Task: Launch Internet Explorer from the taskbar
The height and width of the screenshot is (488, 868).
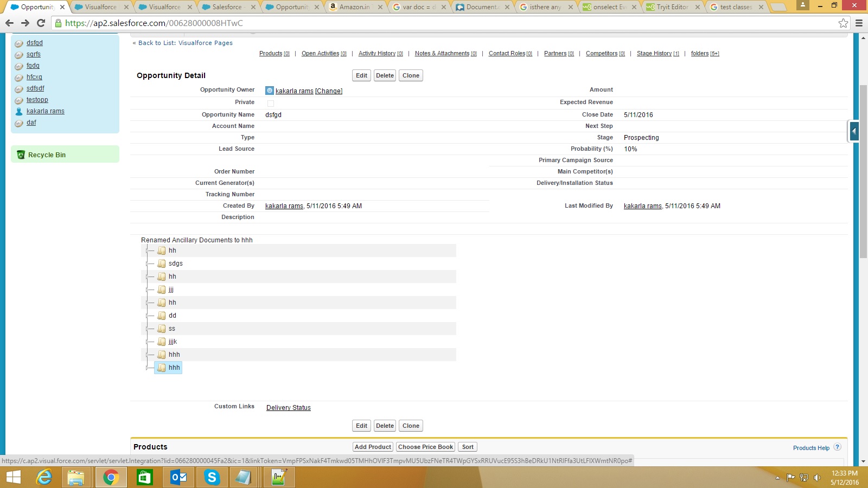Action: pos(44,477)
